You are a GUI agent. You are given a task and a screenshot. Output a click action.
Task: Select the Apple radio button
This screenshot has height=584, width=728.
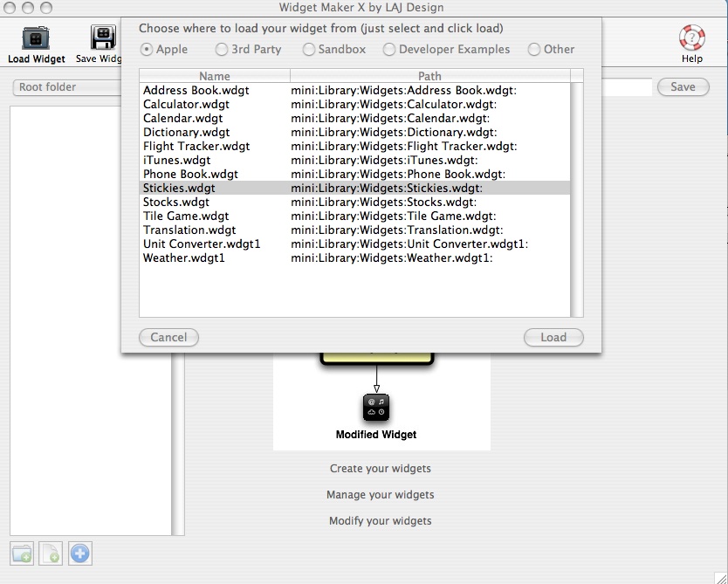147,49
